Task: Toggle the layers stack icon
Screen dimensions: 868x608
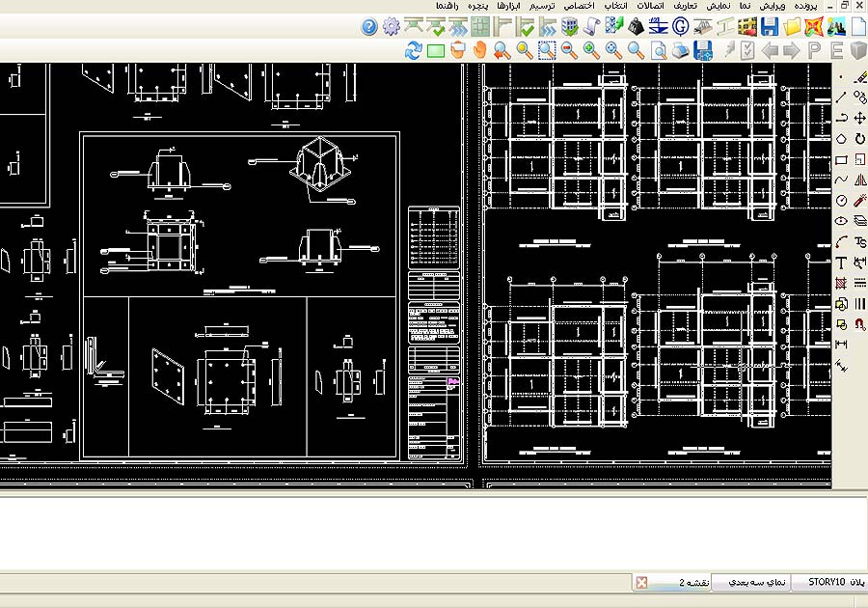Action: coord(860,221)
